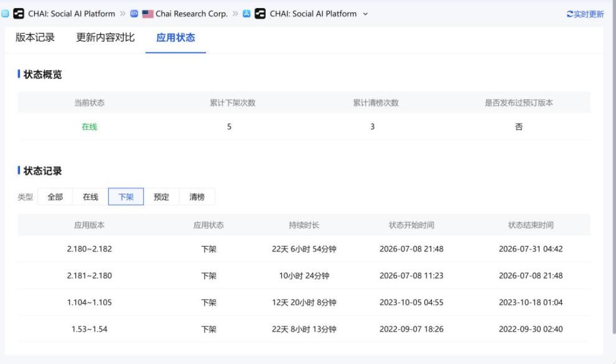Click the 当前状态 column header
This screenshot has width=616, height=364.
coord(89,103)
